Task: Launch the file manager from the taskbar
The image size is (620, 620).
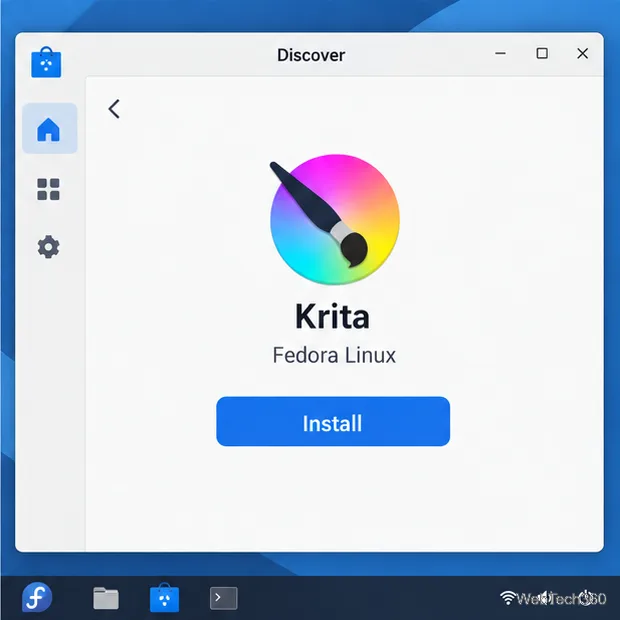Action: pos(106,598)
